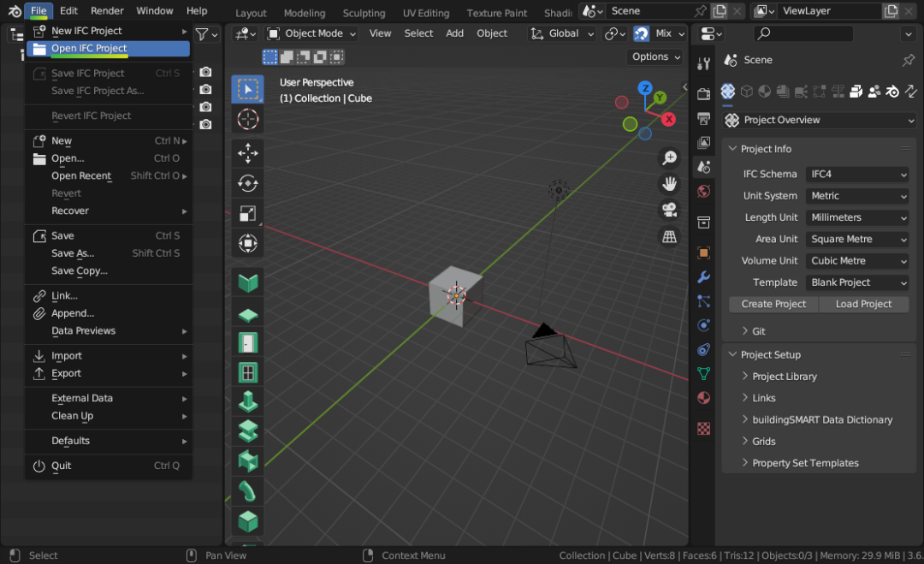The height and width of the screenshot is (564, 924).
Task: Set selection mode to intersect
Action: [337, 56]
